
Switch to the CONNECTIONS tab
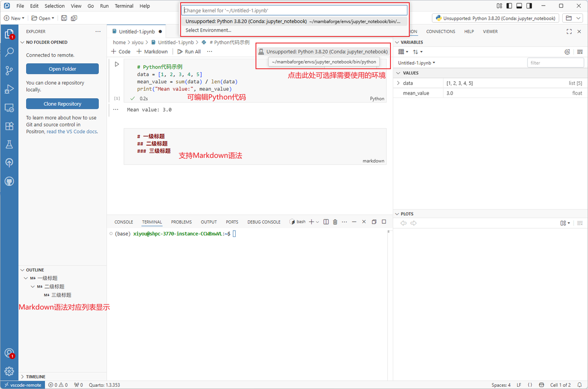pos(441,32)
